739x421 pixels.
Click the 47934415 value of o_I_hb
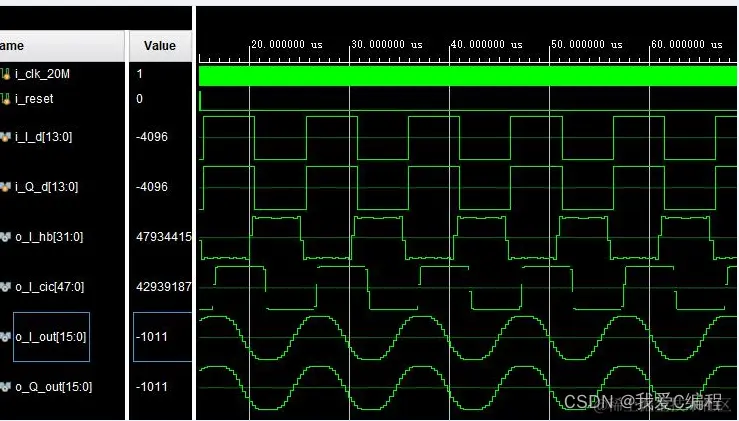tap(164, 237)
